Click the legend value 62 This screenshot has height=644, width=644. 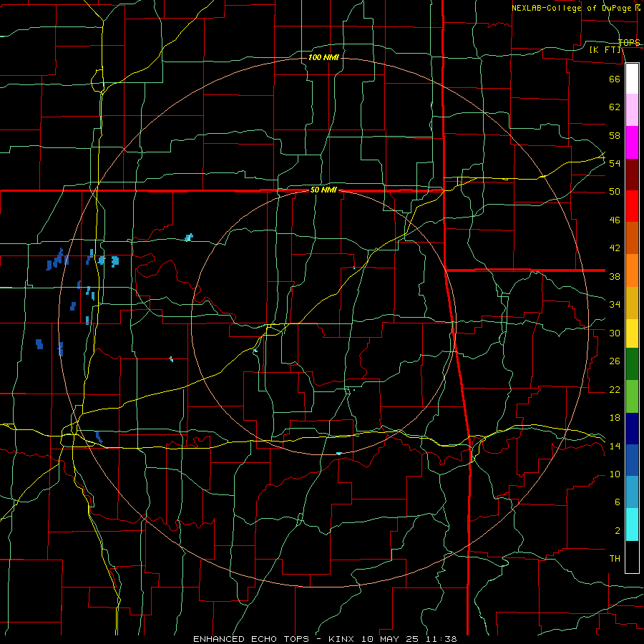[615, 107]
